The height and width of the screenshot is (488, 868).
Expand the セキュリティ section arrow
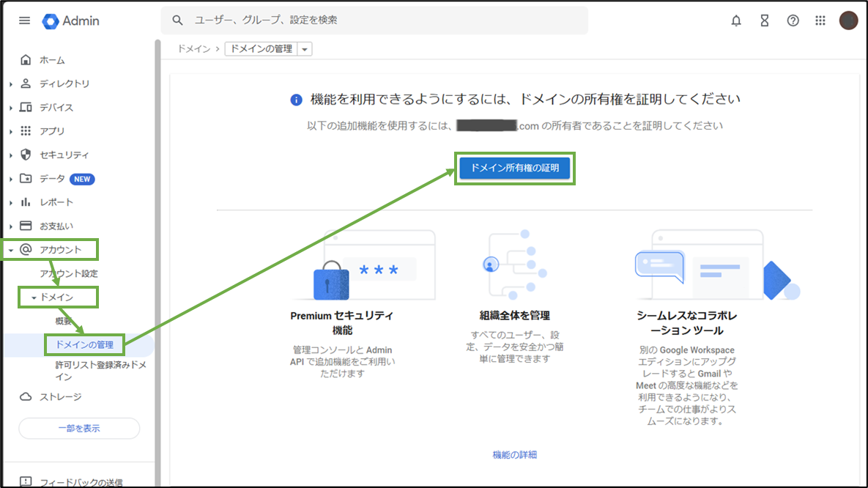pyautogui.click(x=10, y=155)
